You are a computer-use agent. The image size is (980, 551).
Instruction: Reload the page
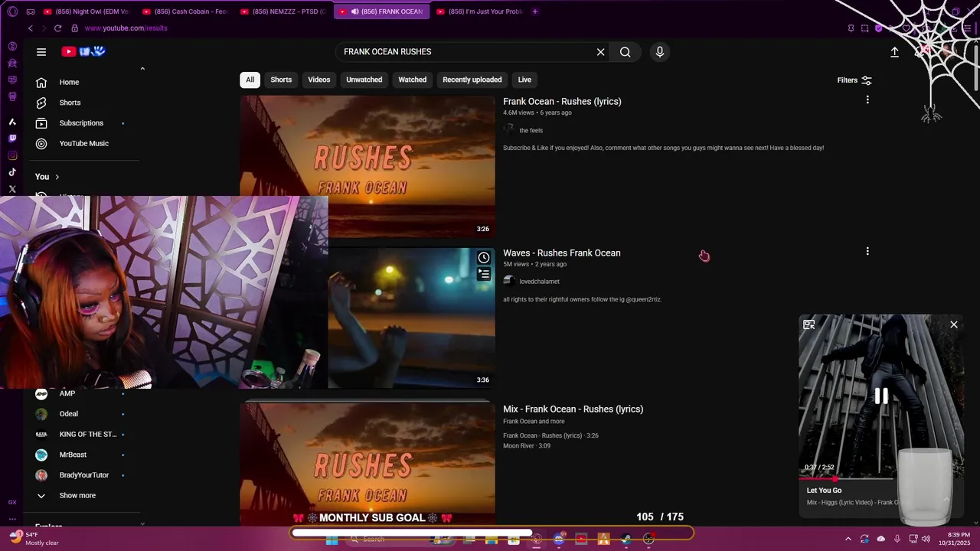click(x=57, y=28)
